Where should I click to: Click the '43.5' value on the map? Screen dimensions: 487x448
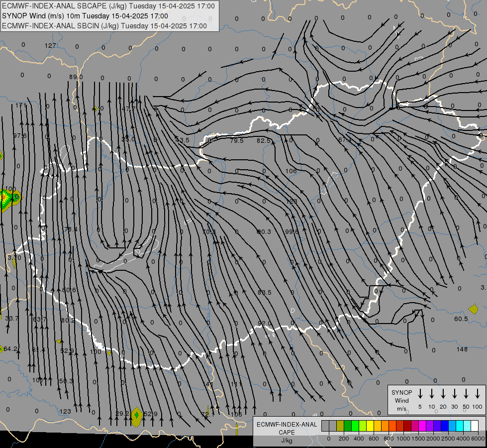182,140
